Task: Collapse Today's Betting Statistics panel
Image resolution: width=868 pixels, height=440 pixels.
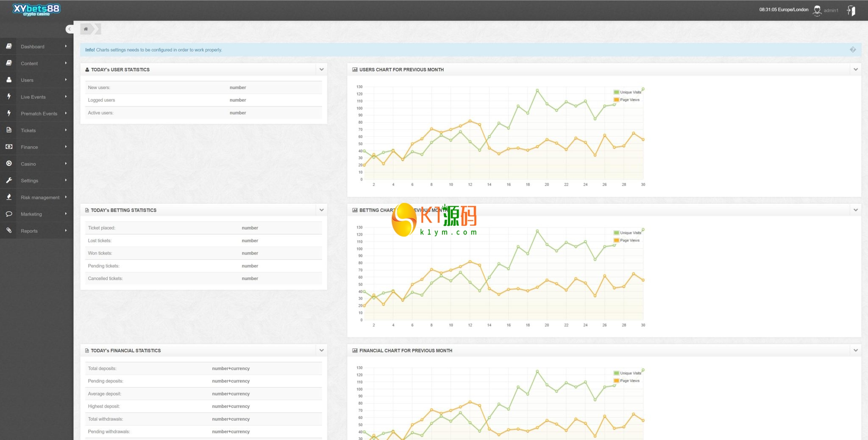Action: point(322,210)
